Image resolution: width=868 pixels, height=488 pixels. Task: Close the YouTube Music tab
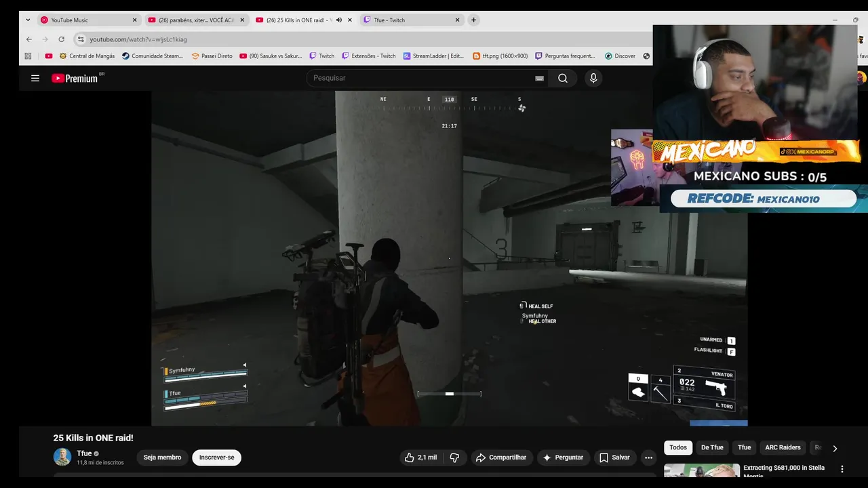[x=134, y=20]
